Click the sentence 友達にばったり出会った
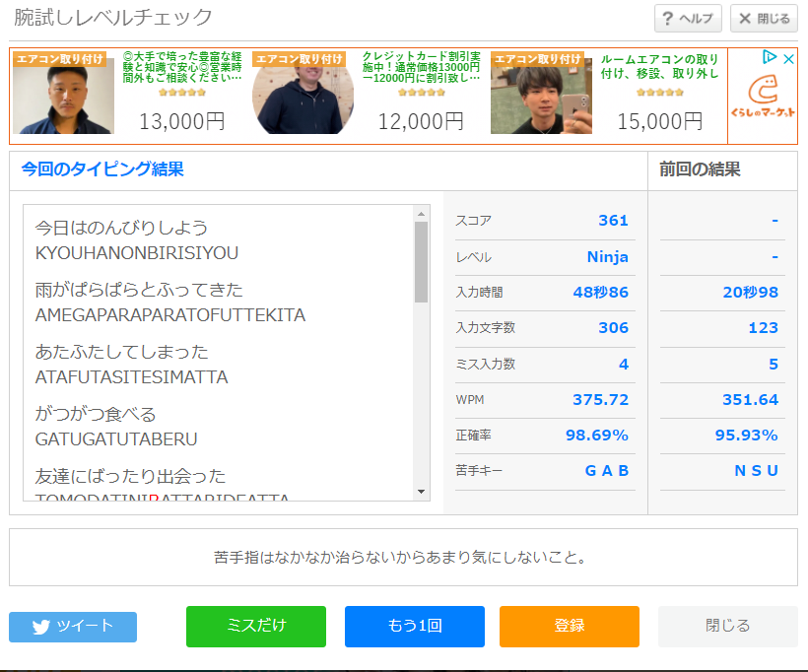The image size is (808, 672). pos(130,476)
